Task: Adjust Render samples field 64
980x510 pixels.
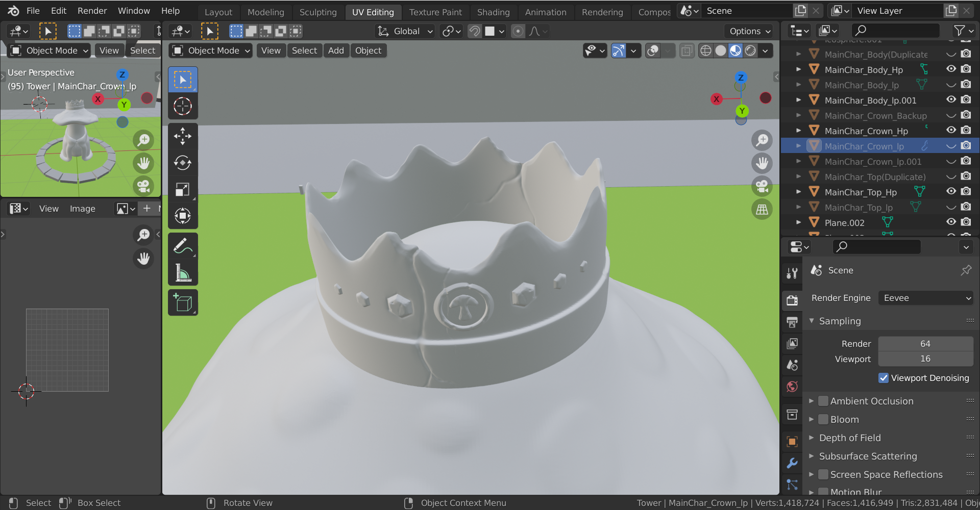Action: click(925, 344)
